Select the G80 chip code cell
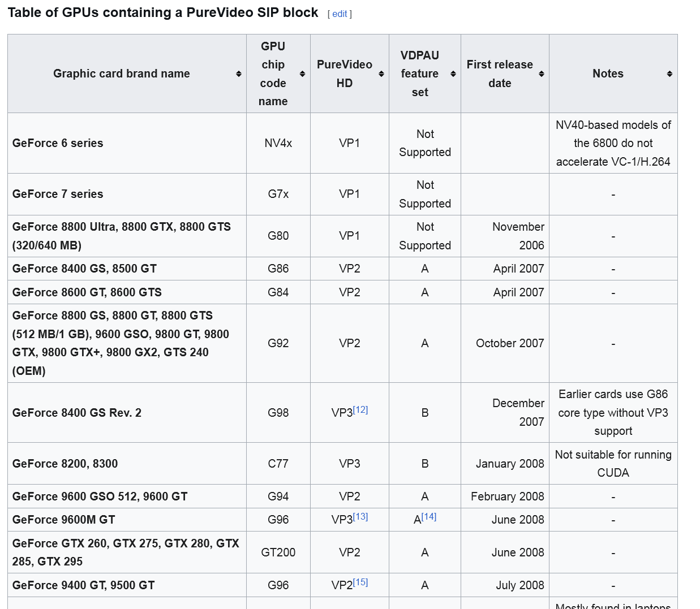 (278, 236)
